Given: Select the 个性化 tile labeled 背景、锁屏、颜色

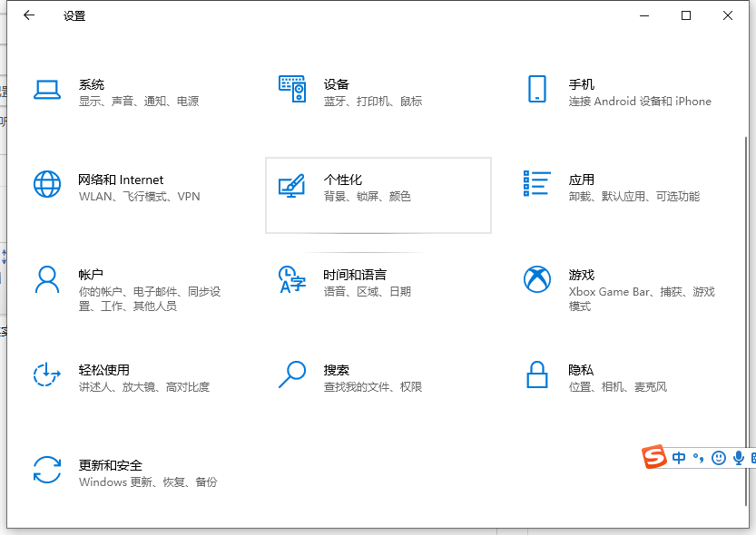Looking at the screenshot, I should (x=378, y=195).
